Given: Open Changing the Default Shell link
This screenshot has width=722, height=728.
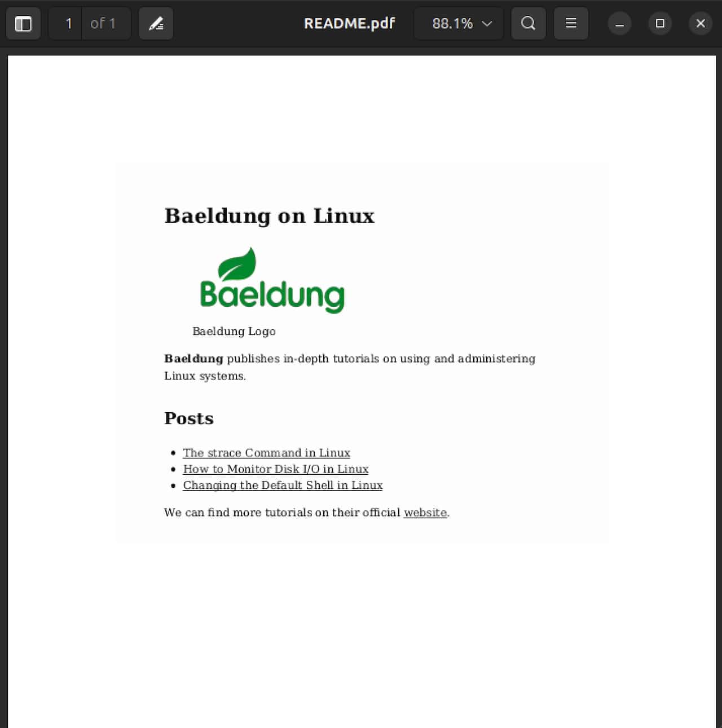Looking at the screenshot, I should [283, 486].
